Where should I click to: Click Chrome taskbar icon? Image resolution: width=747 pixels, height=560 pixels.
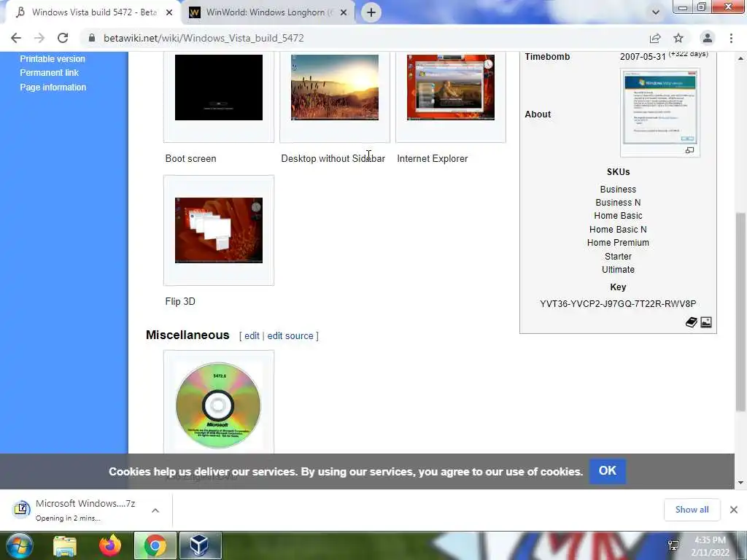(x=155, y=545)
